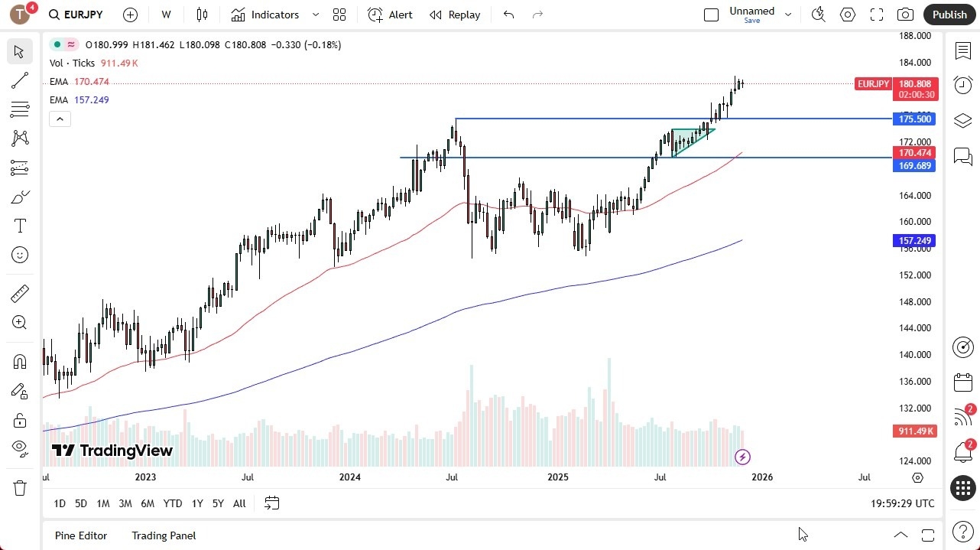Open the Object Tree layers panel

click(962, 120)
